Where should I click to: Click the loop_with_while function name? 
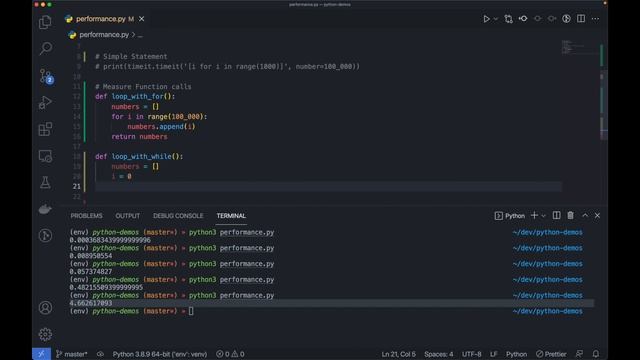tap(142, 156)
